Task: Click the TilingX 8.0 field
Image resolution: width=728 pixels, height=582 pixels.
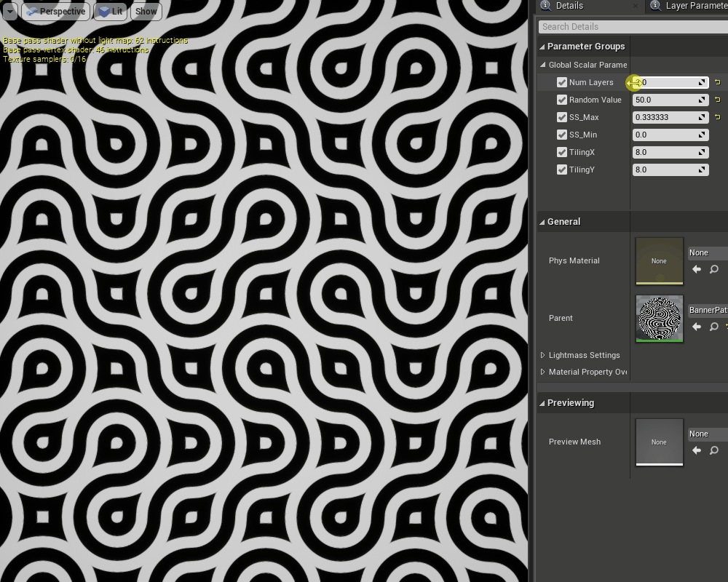Action: click(x=670, y=152)
